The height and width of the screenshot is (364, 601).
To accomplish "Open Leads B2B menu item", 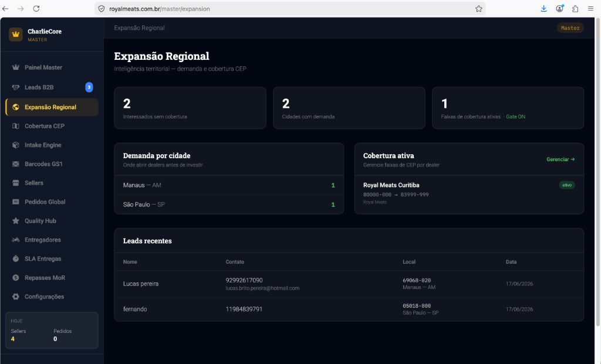I will point(52,87).
